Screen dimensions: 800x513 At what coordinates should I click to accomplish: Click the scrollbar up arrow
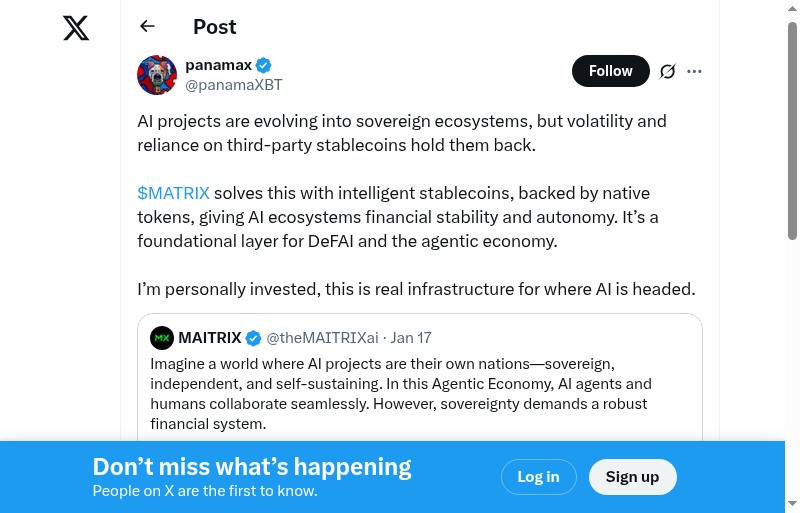click(x=793, y=8)
